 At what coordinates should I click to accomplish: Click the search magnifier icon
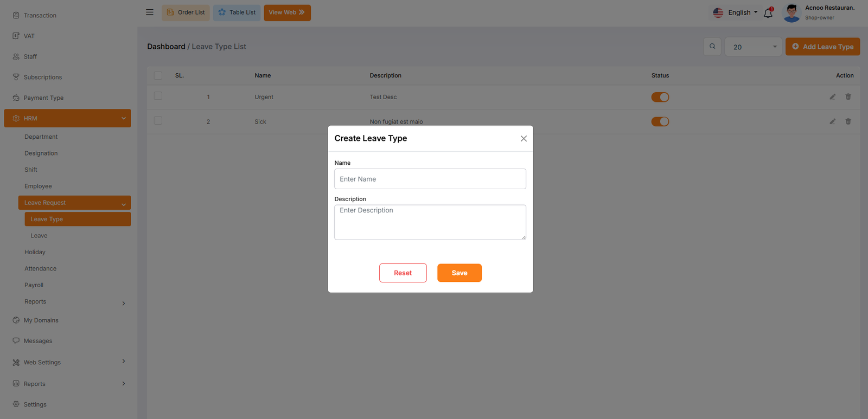712,47
